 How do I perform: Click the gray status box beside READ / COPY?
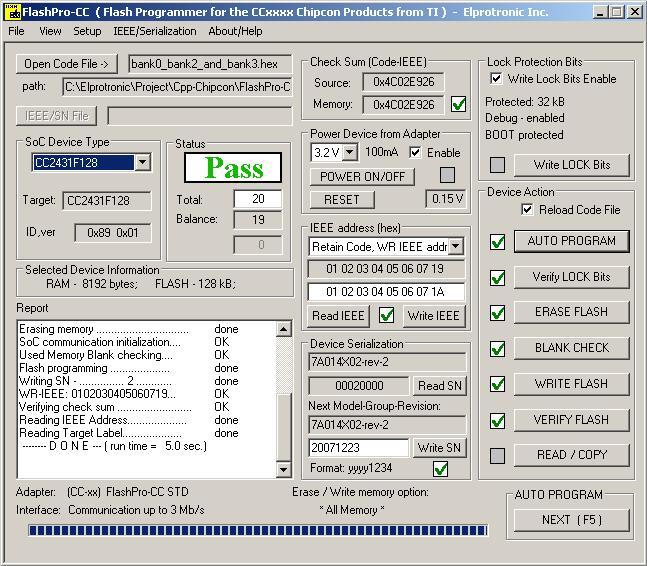tap(498, 456)
